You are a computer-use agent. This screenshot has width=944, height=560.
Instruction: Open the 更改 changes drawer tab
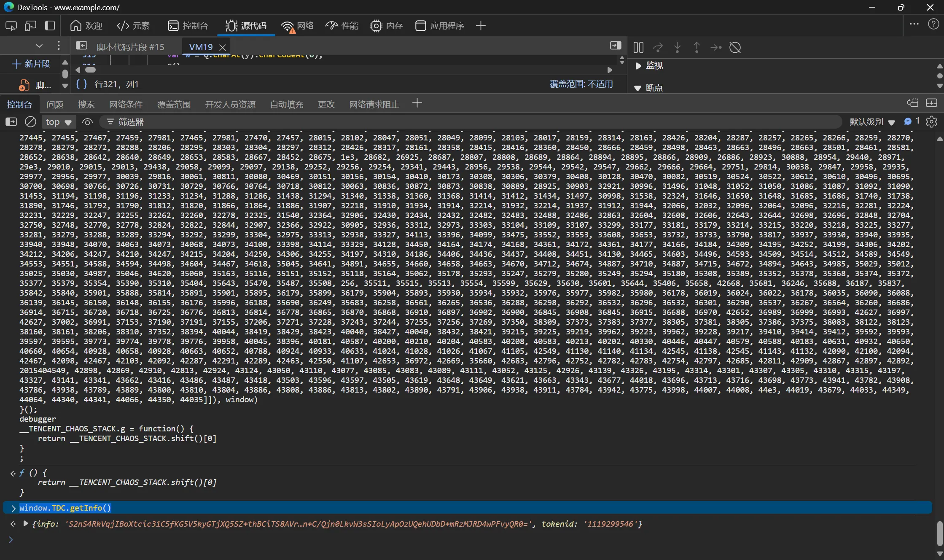pos(326,104)
